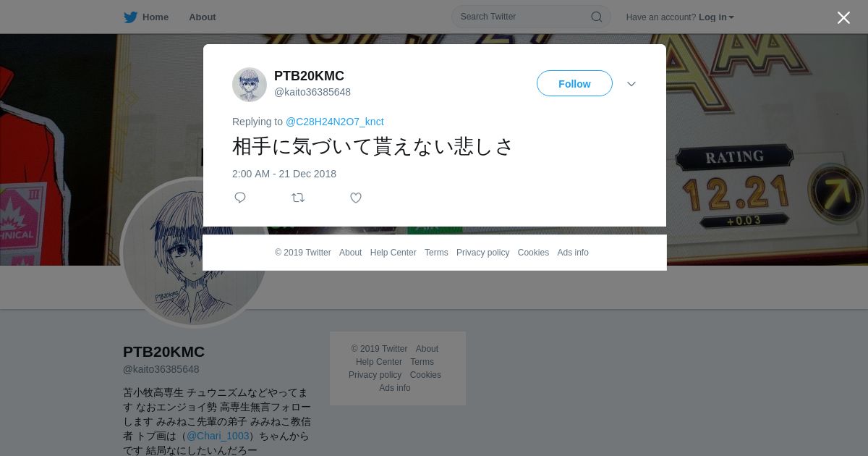Close the tweet overlay with X

tap(843, 17)
